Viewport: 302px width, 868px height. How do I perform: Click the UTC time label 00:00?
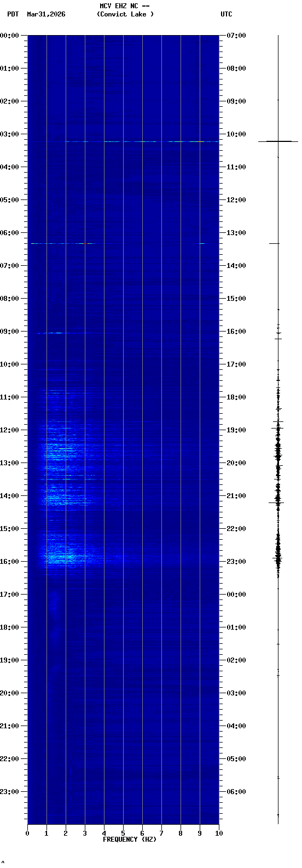(x=236, y=595)
